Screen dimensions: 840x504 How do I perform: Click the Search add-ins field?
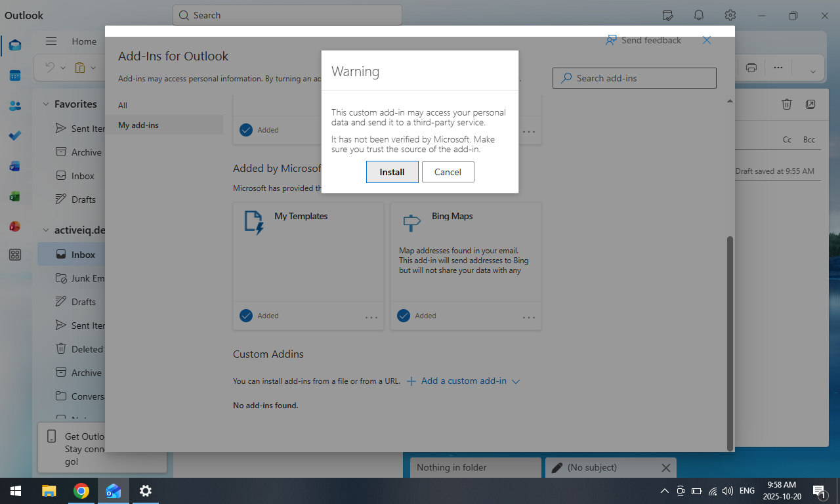[634, 78]
